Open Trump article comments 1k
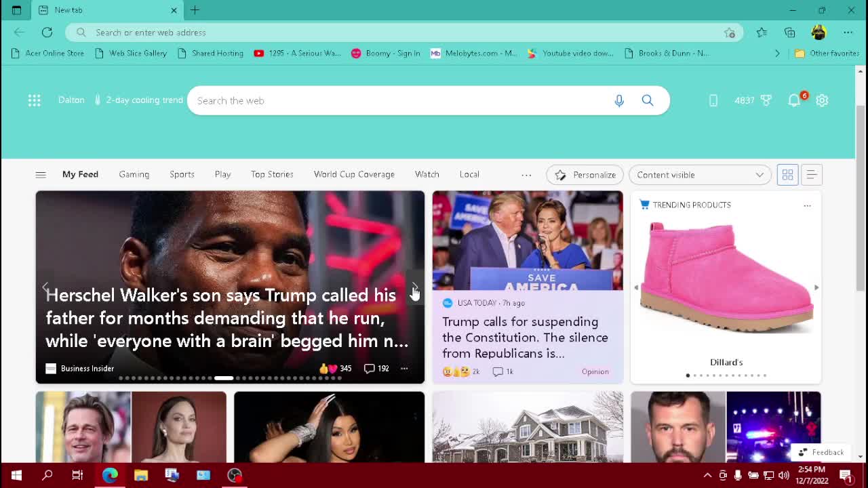Screen dimensions: 868x488 tap(502, 371)
